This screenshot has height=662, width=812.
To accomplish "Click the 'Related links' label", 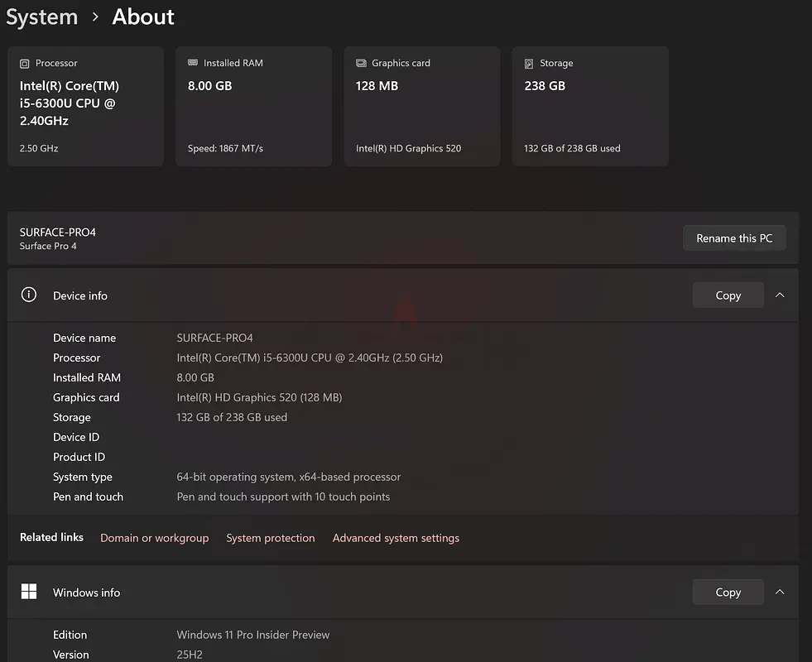I will [51, 537].
